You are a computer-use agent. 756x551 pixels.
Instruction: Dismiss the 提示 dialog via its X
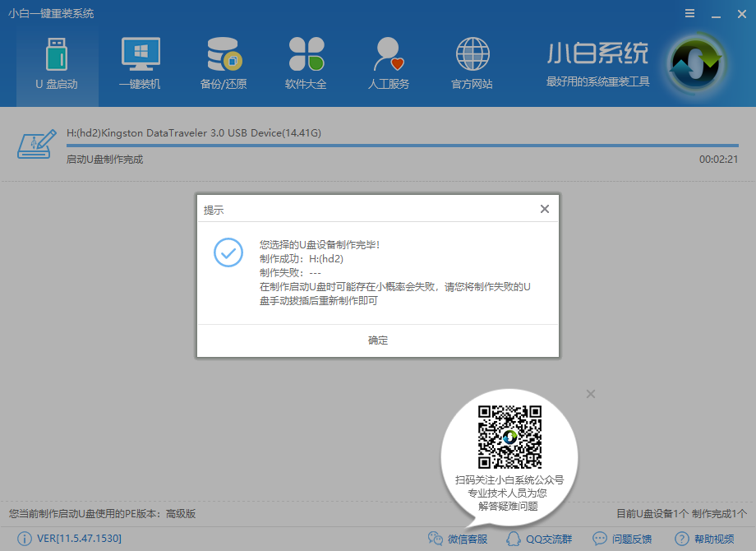point(544,209)
